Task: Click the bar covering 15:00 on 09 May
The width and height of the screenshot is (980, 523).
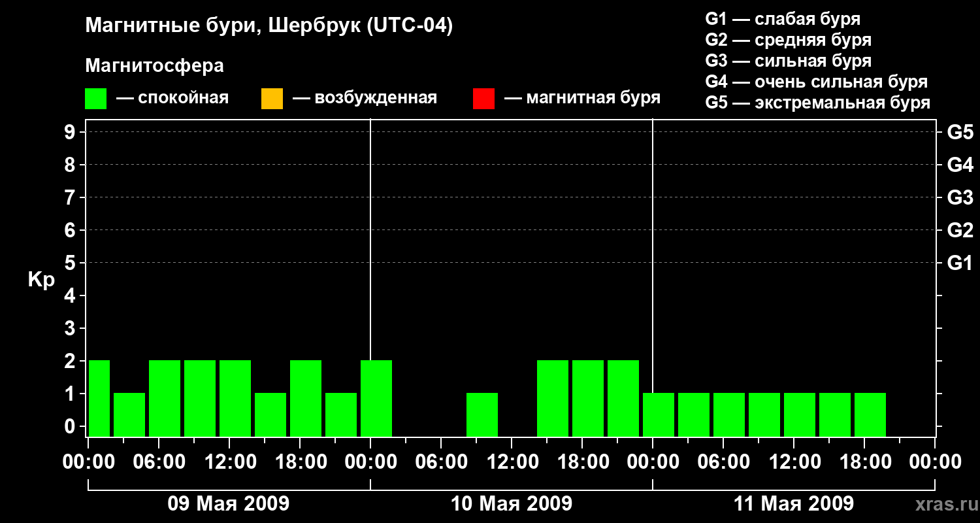Action: (270, 414)
